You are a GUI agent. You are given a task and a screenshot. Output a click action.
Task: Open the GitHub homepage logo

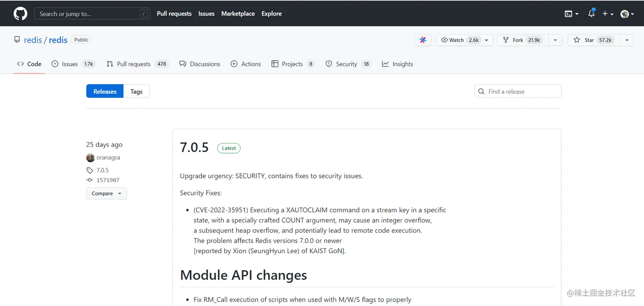click(20, 14)
